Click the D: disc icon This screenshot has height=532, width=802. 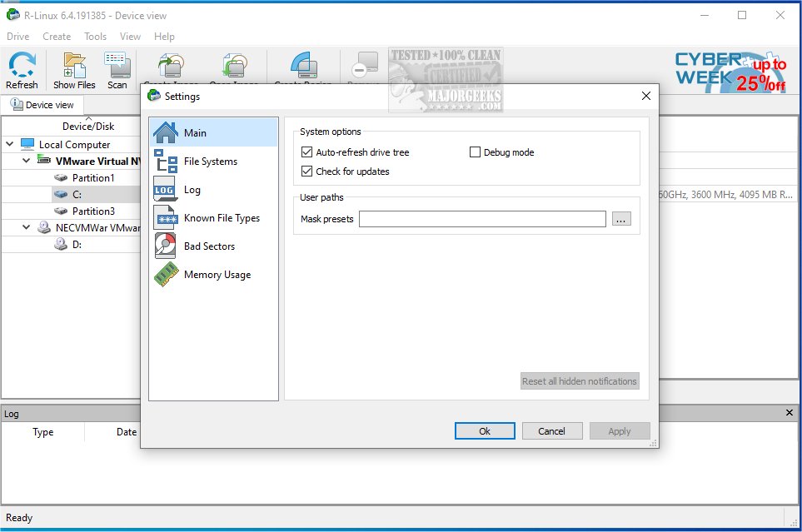pos(61,244)
